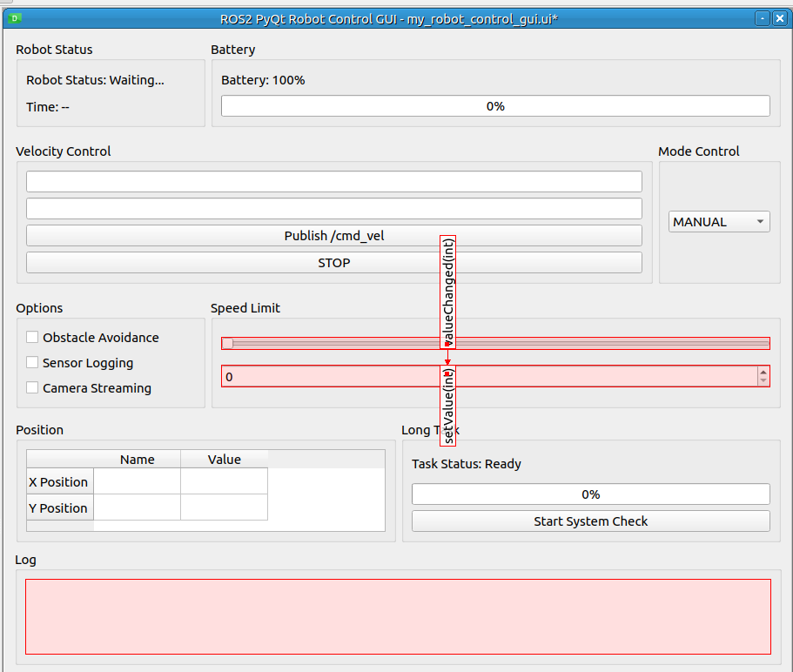Click the Y Position Value cell
Viewport: 793px width, 672px height.
[224, 507]
